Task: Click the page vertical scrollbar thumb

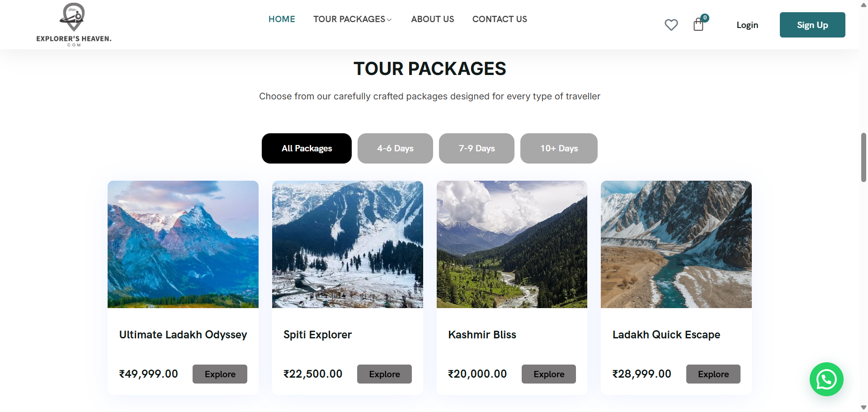Action: pos(863,157)
